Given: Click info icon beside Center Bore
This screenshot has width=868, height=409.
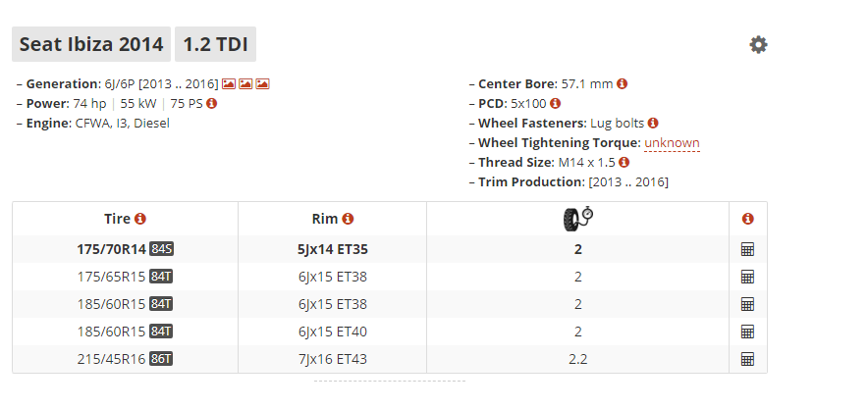Looking at the screenshot, I should click(623, 84).
